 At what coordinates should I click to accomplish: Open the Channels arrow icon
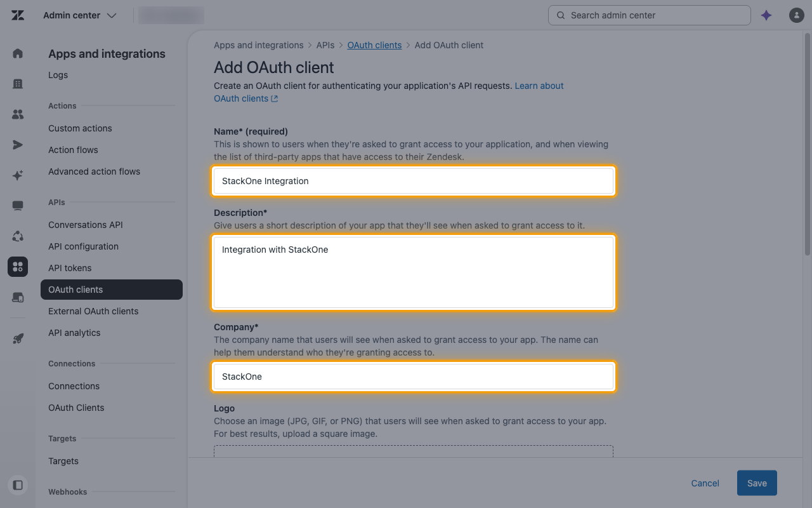[x=18, y=145]
